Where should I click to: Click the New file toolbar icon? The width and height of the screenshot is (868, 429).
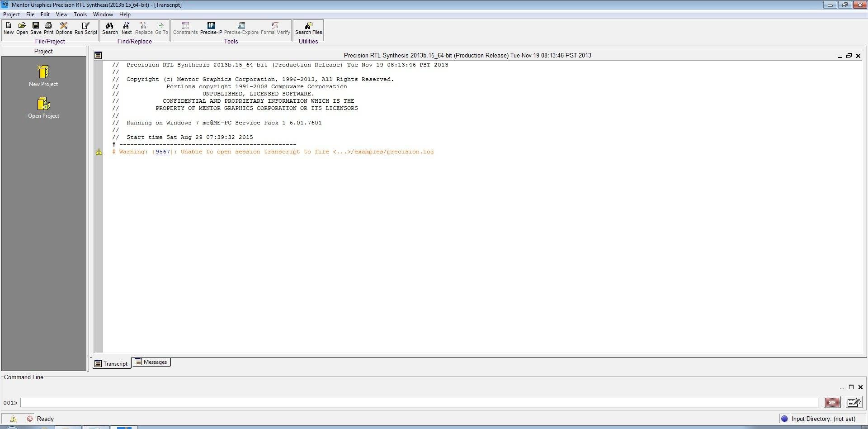[9, 28]
